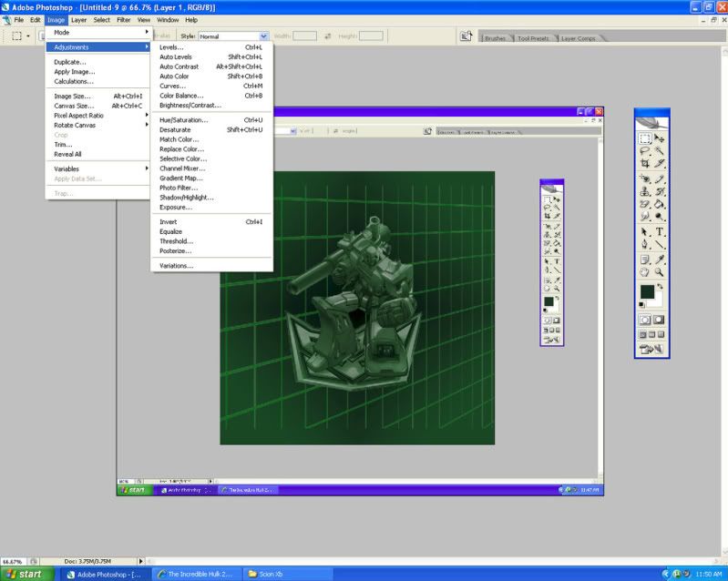Swap foreground and background colors in large toolbox
The image size is (728, 581).
click(661, 287)
